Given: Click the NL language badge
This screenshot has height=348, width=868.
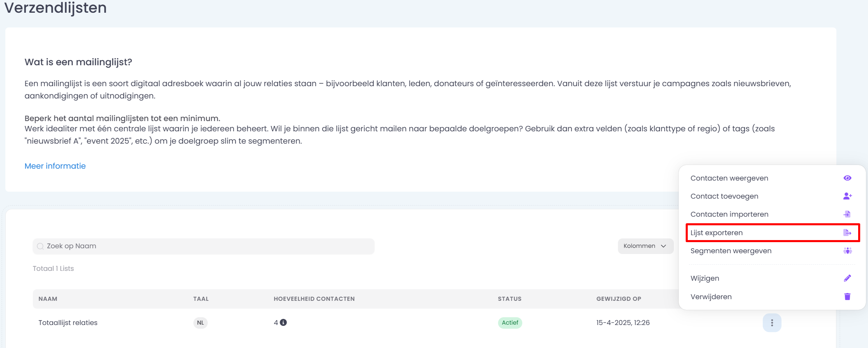Looking at the screenshot, I should (x=200, y=323).
